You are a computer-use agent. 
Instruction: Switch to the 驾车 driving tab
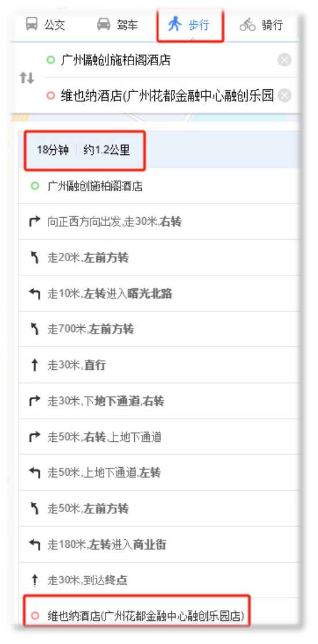[117, 25]
